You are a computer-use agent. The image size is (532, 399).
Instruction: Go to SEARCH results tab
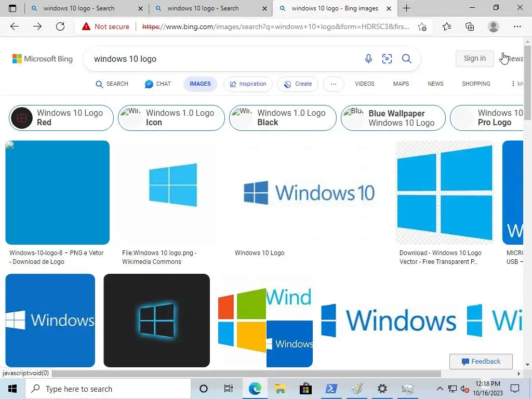point(112,84)
